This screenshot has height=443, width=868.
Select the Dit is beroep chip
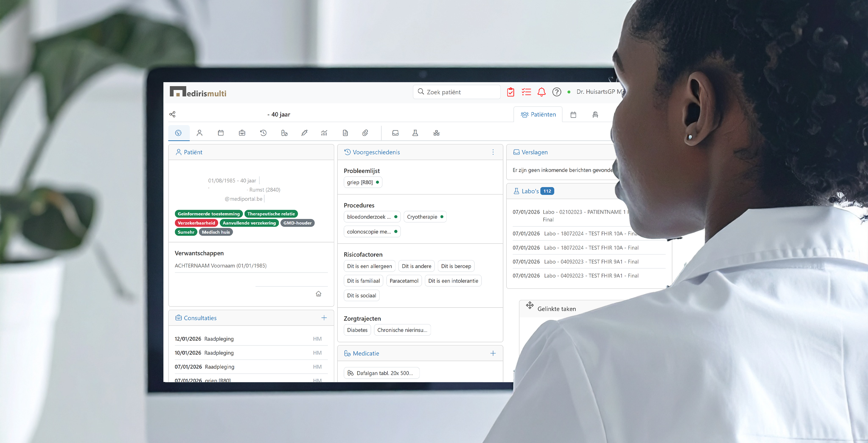coord(456,266)
